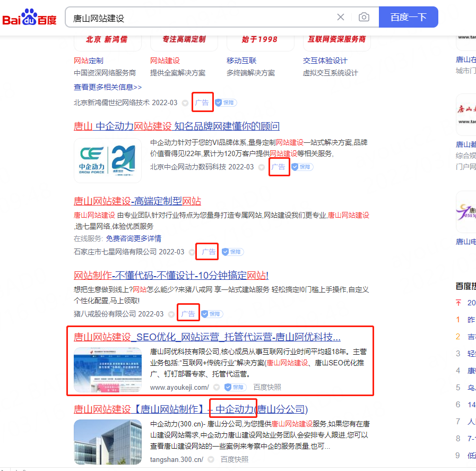Click the 广告 label beside 石家庄市七星网络有限公司
This screenshot has height=471, width=476.
click(x=209, y=252)
